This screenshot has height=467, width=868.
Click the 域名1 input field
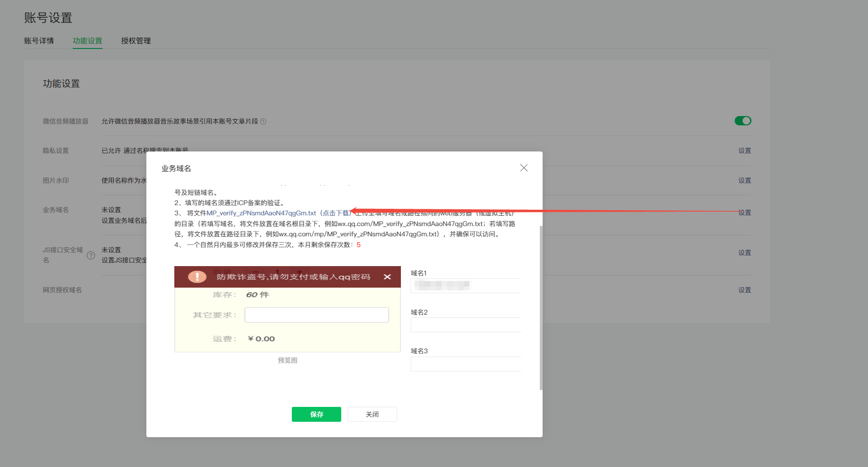tap(465, 286)
